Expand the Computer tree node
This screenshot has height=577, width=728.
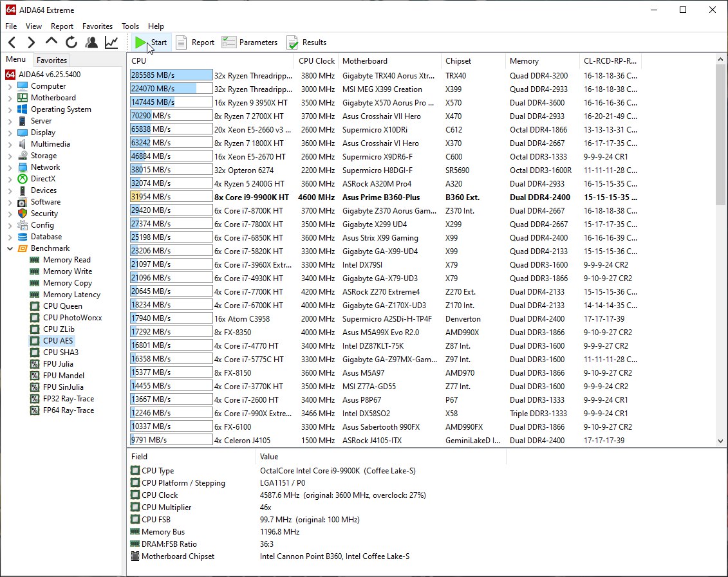click(10, 86)
